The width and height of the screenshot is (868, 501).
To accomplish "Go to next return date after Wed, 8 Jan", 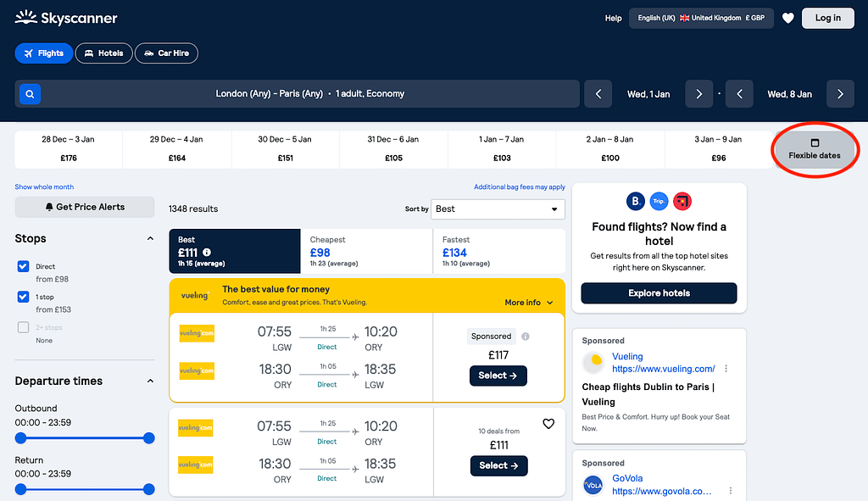I will [840, 94].
